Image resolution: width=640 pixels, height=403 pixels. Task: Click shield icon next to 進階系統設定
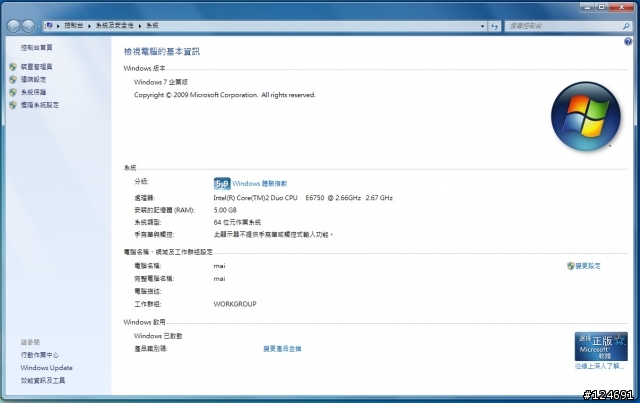click(13, 105)
